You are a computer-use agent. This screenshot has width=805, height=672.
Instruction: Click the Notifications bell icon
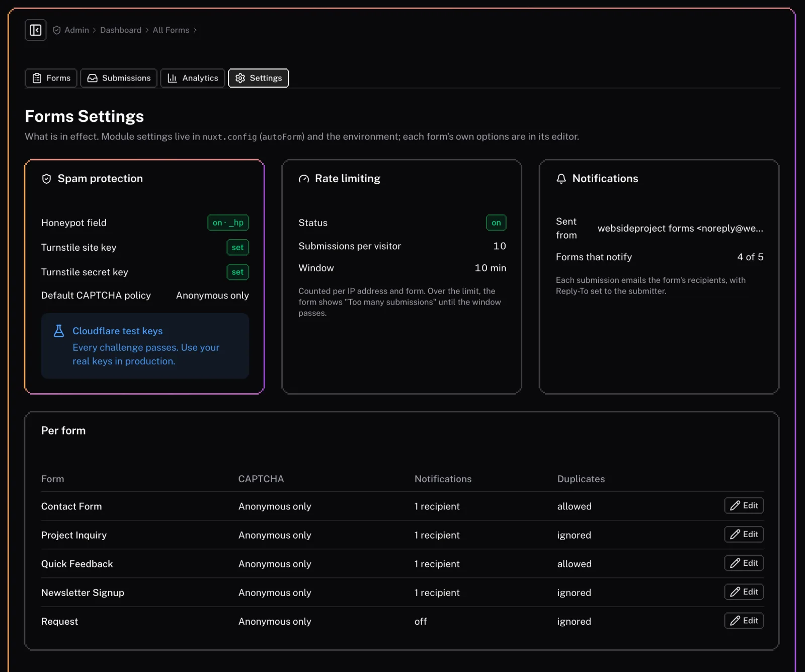tap(561, 179)
